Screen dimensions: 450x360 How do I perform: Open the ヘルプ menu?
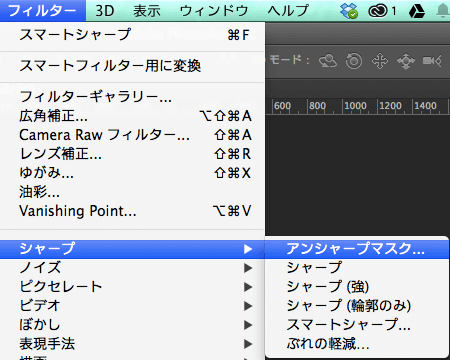coord(288,11)
